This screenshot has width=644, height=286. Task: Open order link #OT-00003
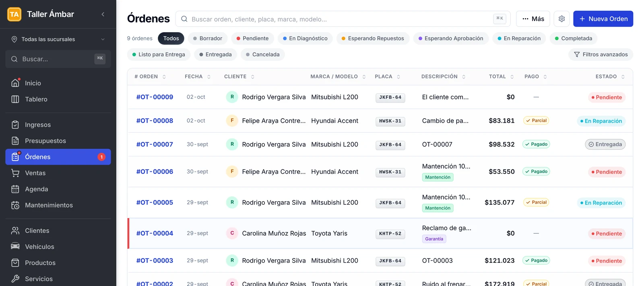(x=155, y=261)
